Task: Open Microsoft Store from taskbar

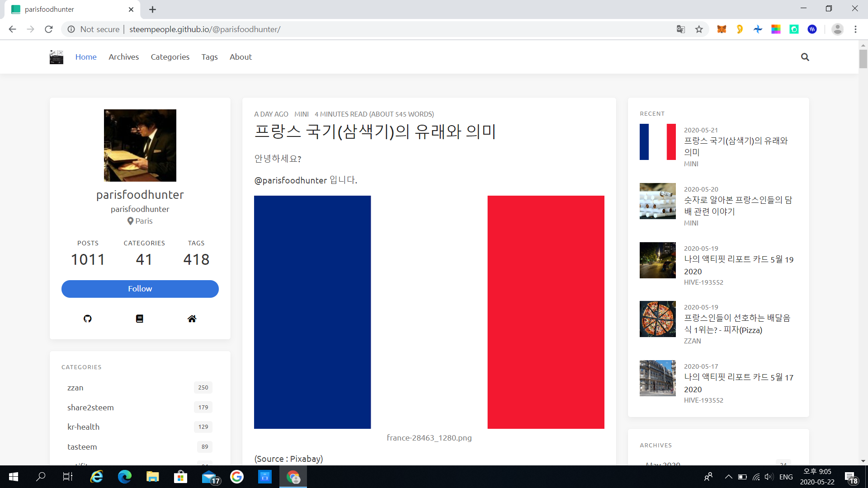Action: point(180,477)
